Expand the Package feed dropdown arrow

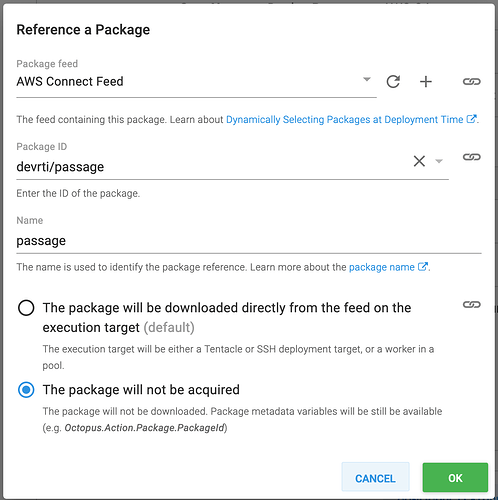(x=367, y=79)
